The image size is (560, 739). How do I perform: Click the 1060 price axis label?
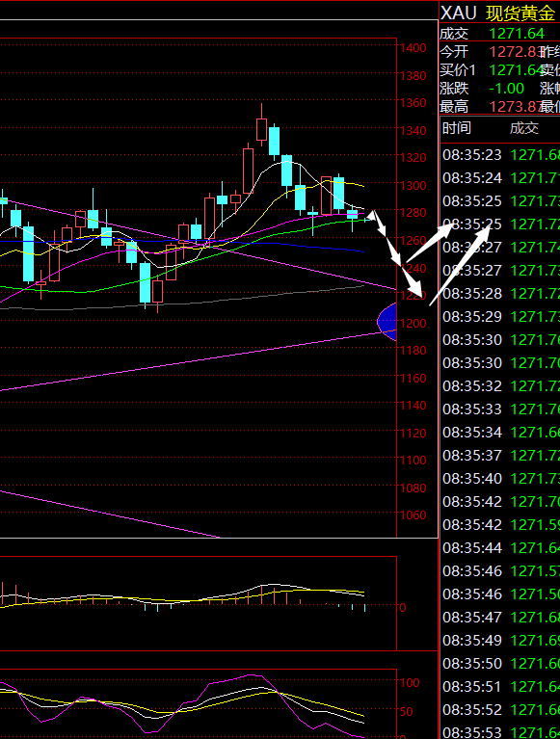(x=413, y=515)
